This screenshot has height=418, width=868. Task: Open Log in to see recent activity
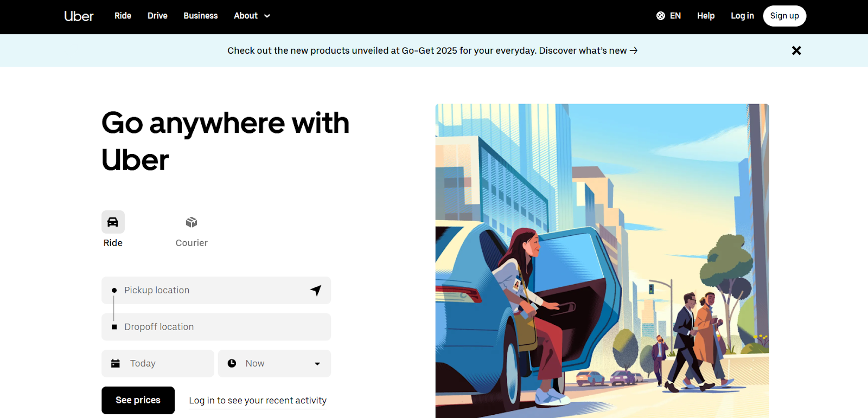click(258, 401)
